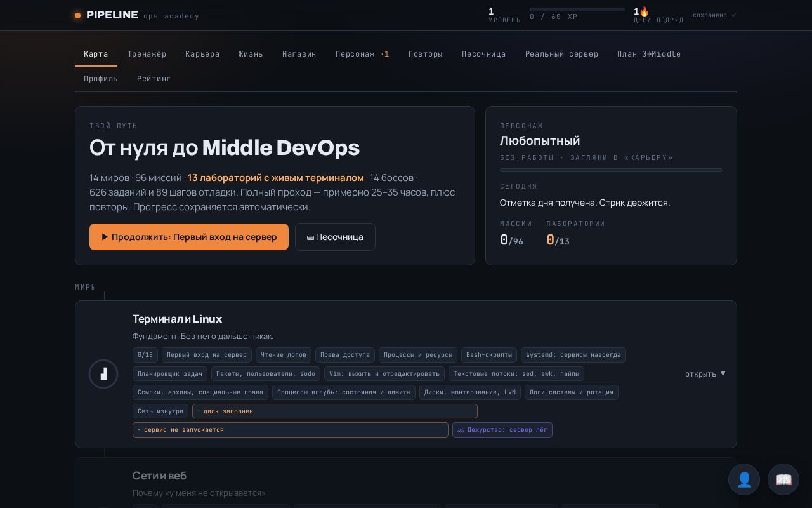Open Диски, монтирование, LVM chip
812x508 pixels.
470,392
